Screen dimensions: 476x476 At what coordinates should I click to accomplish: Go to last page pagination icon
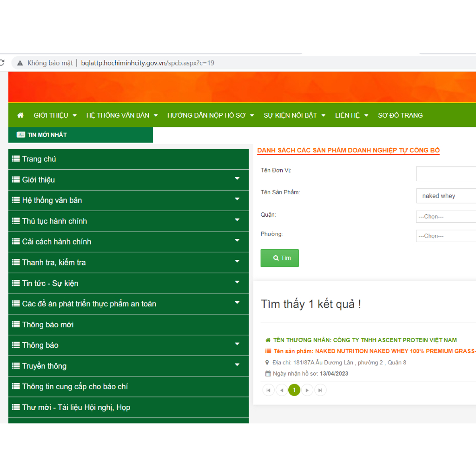click(x=320, y=390)
